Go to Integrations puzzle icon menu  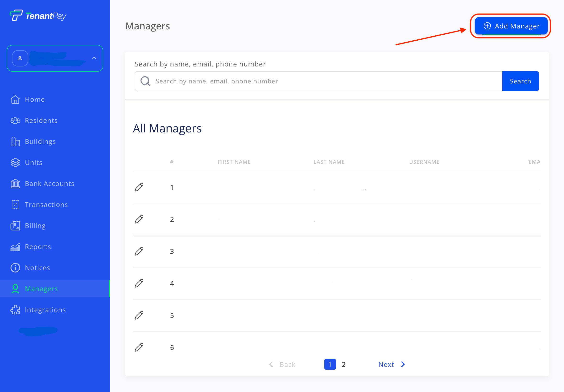(x=15, y=310)
